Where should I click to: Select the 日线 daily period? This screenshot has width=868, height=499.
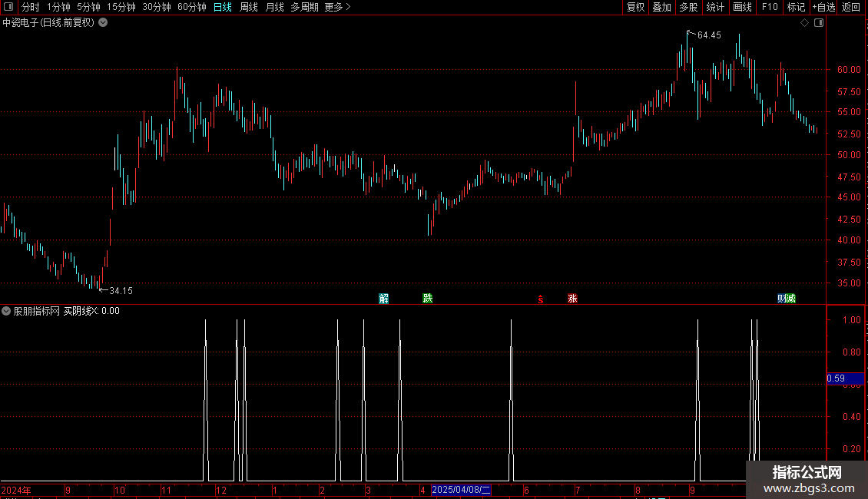click(223, 7)
